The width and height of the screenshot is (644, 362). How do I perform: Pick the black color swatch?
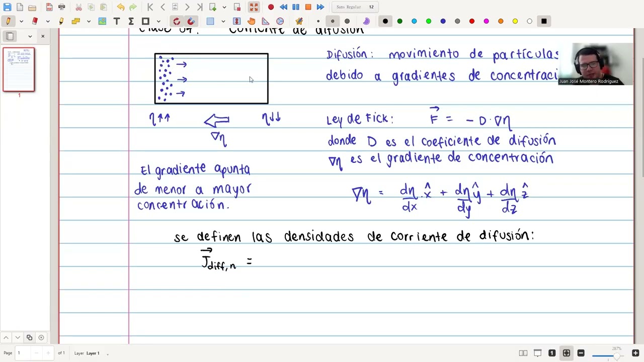[x=385, y=21]
